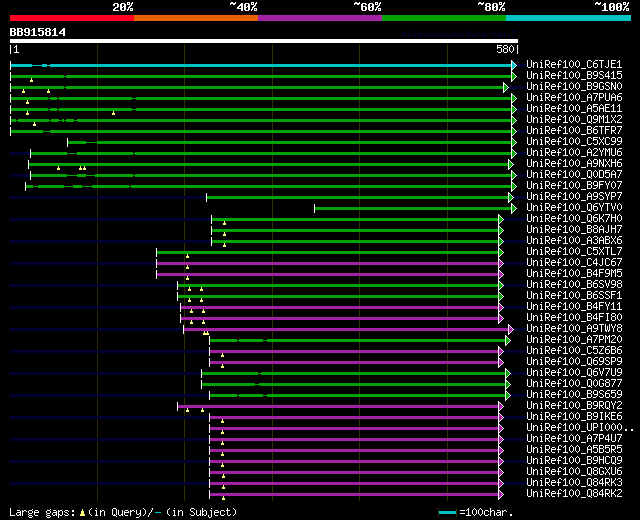
Task: Click the UniRef100_A7PUA6 label
Action: click(574, 98)
